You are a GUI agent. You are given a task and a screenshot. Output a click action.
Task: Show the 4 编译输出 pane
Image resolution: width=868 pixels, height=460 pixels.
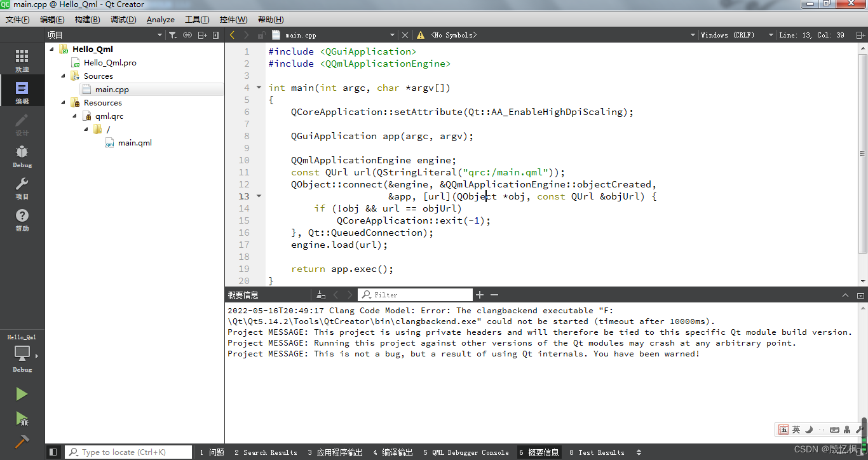393,452
